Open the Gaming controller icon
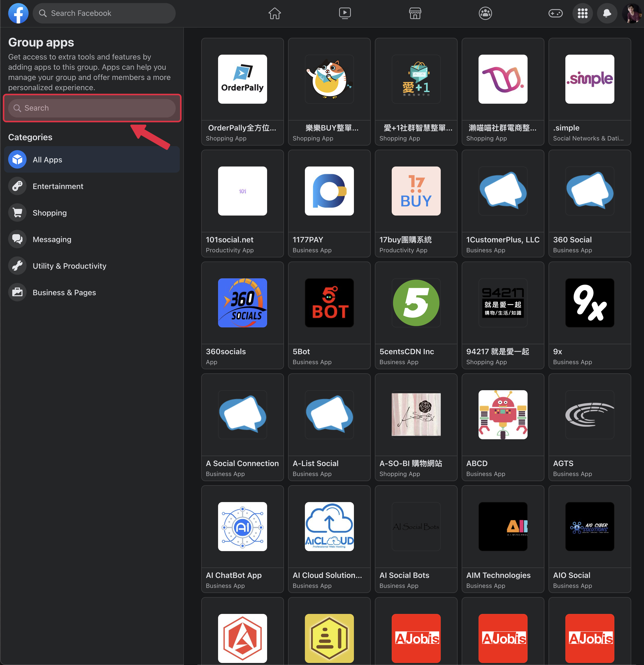This screenshot has height=665, width=644. [555, 13]
